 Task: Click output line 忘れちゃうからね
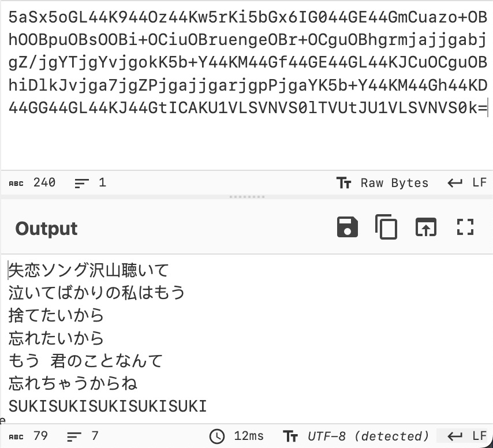tap(73, 383)
